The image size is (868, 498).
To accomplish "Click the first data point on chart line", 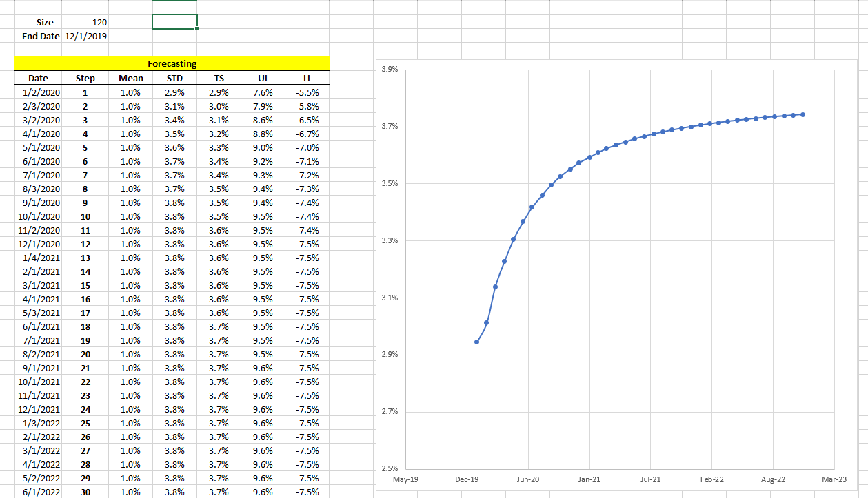I will (x=477, y=342).
